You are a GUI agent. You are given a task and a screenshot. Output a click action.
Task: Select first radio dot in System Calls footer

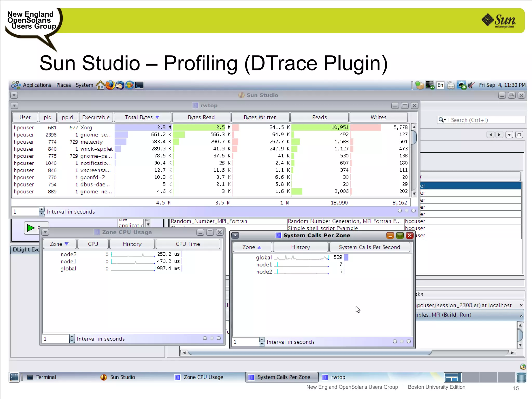(x=395, y=341)
